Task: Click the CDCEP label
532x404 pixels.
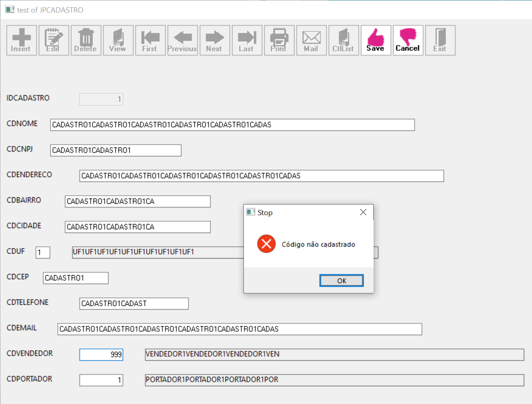Action: coord(18,277)
